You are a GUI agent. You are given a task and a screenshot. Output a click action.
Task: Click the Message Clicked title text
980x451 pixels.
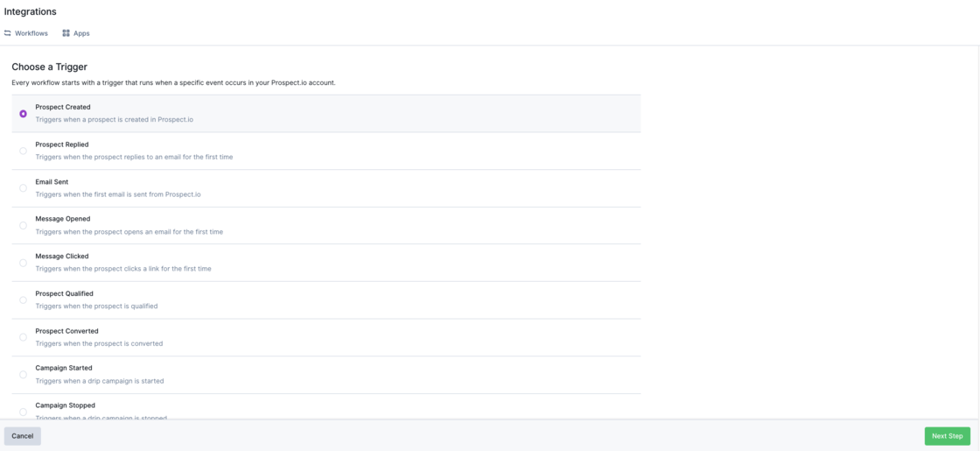click(x=62, y=257)
